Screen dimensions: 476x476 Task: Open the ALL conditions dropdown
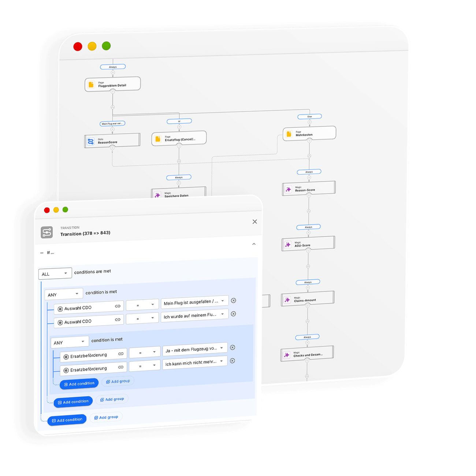click(x=55, y=274)
